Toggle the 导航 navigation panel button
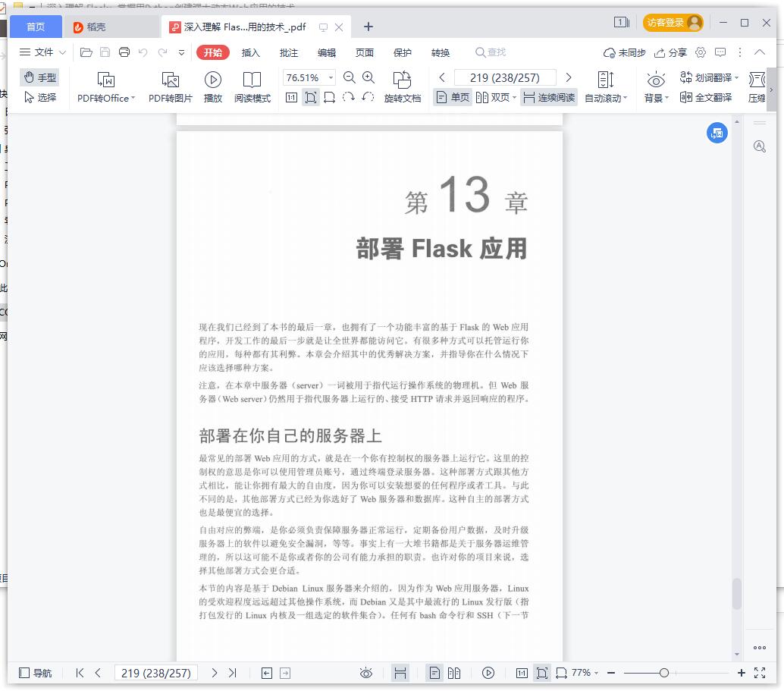This screenshot has width=784, height=691. (x=35, y=673)
